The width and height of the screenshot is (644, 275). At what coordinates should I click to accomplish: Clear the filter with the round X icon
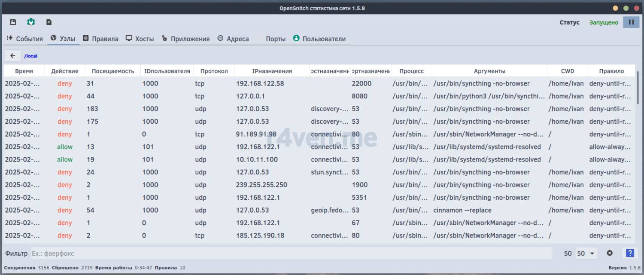[609, 253]
